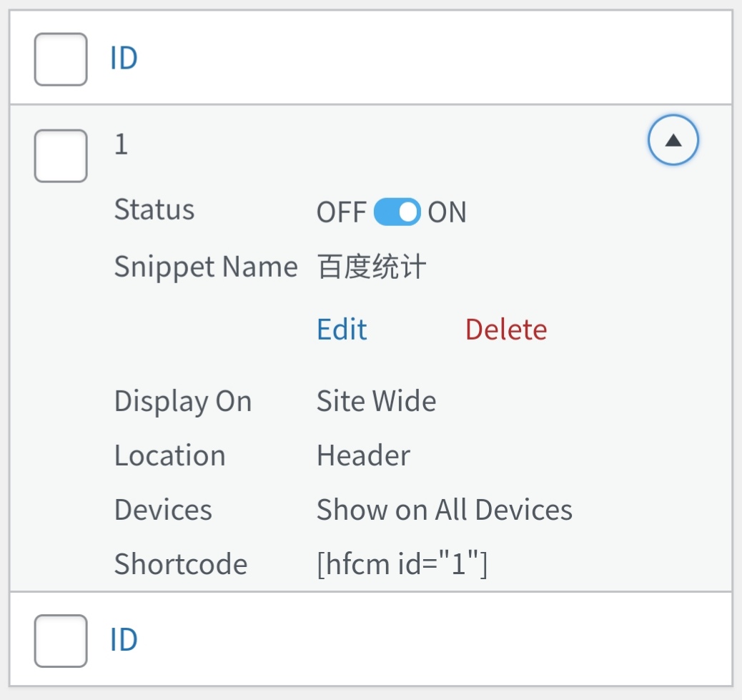Click the Snippet Name field label
Viewport: 742px width, 700px height.
(x=206, y=267)
